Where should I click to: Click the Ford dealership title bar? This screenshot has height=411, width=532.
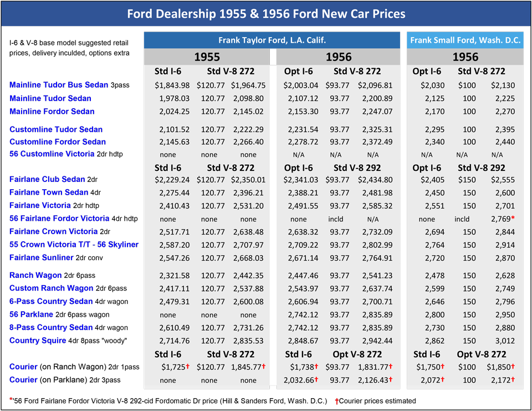click(266, 14)
